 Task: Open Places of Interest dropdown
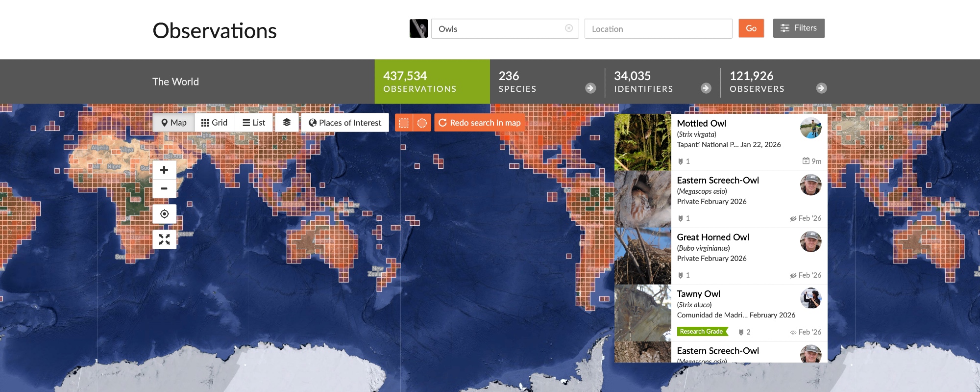click(345, 123)
